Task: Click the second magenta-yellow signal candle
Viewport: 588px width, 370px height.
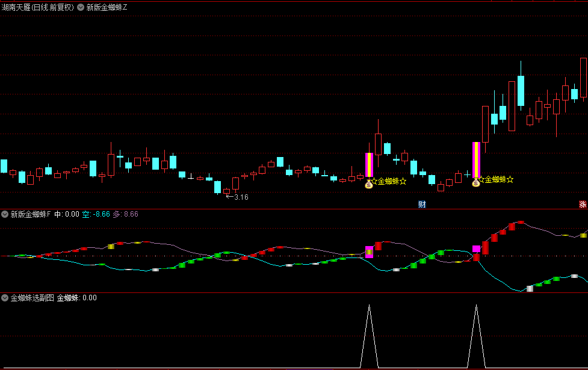Action: pos(476,159)
